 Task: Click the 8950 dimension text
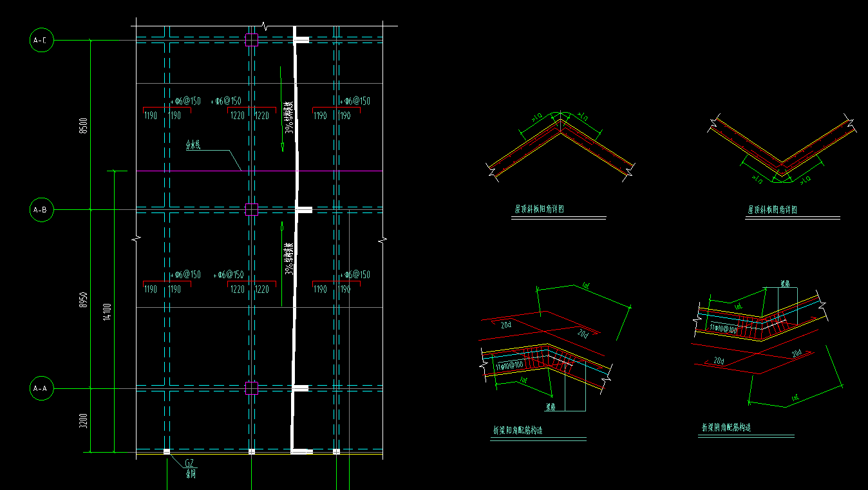click(82, 299)
